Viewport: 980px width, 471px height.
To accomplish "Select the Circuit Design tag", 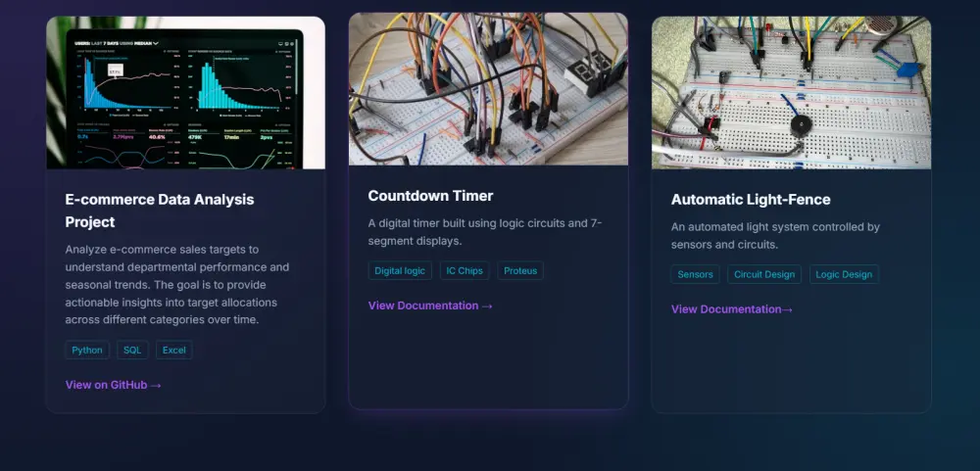I will (x=764, y=274).
